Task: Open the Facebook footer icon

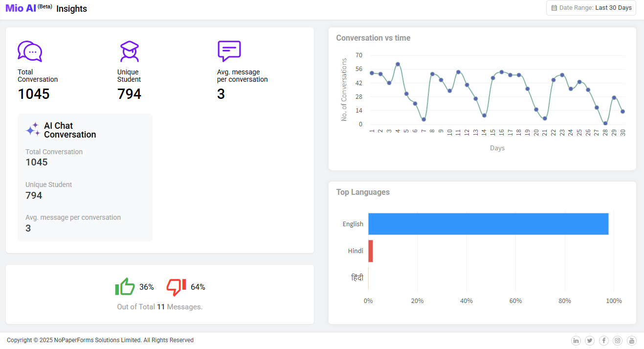Action: tap(604, 341)
